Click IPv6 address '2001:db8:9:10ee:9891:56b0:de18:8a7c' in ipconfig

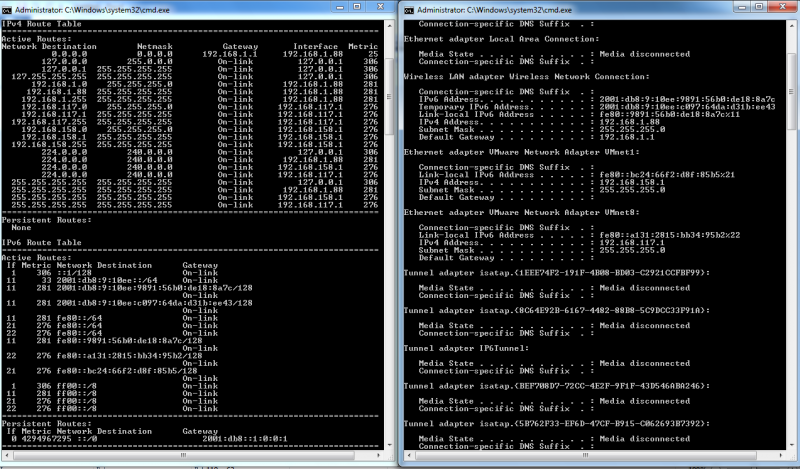(x=687, y=100)
